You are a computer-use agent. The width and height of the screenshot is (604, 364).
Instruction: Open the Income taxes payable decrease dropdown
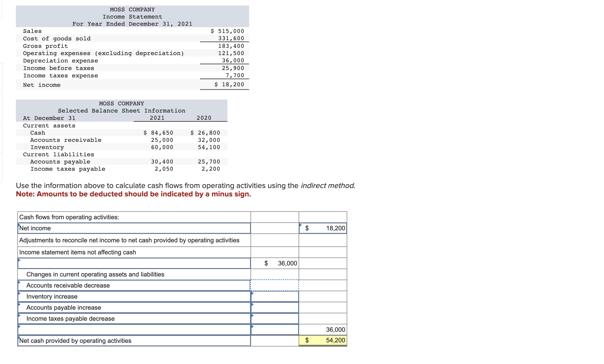pos(134,318)
